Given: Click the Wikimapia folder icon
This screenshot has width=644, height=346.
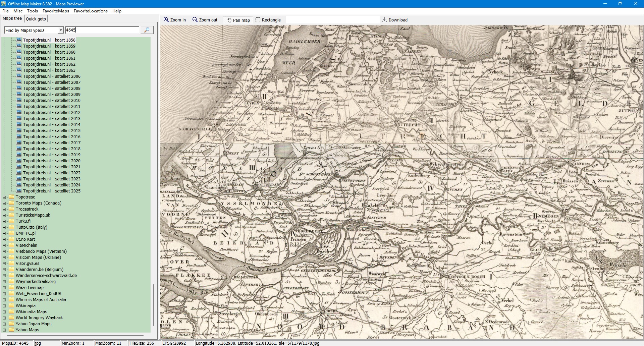Looking at the screenshot, I should pos(11,306).
